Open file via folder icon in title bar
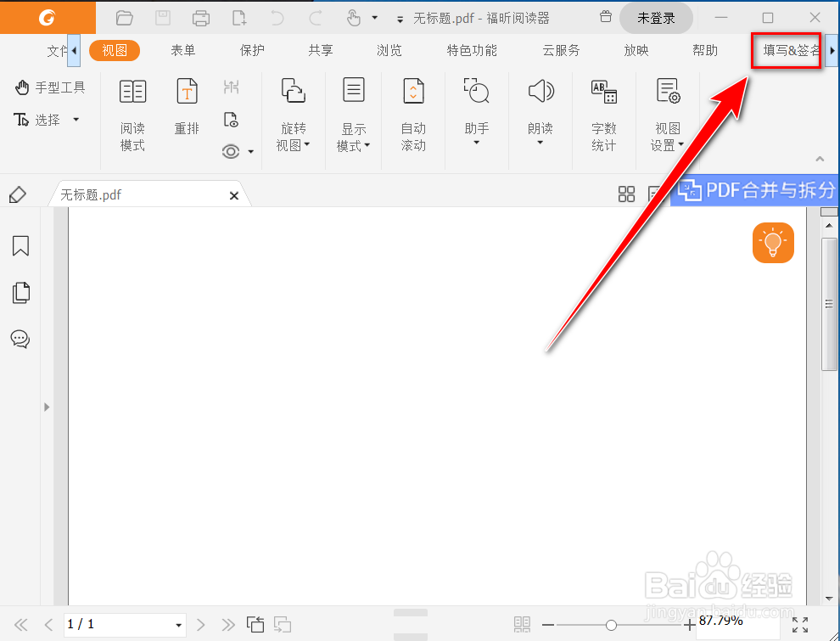The height and width of the screenshot is (641, 840). [x=124, y=18]
